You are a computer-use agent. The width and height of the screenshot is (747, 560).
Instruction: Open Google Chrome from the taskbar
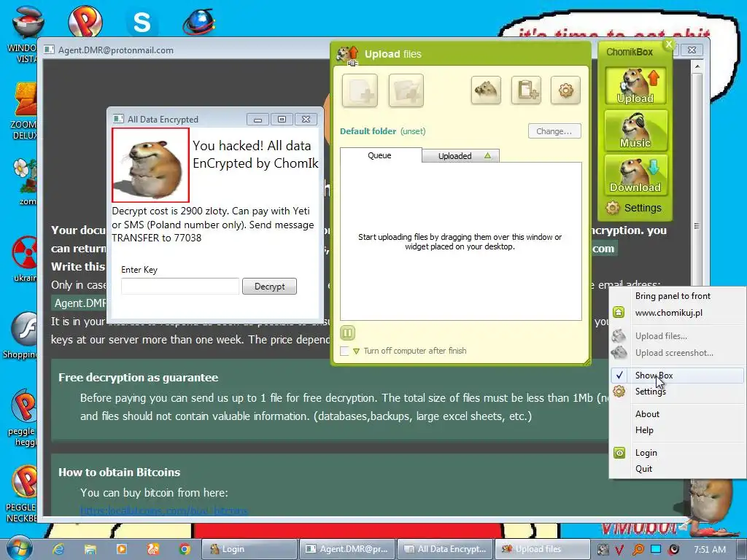tap(185, 549)
